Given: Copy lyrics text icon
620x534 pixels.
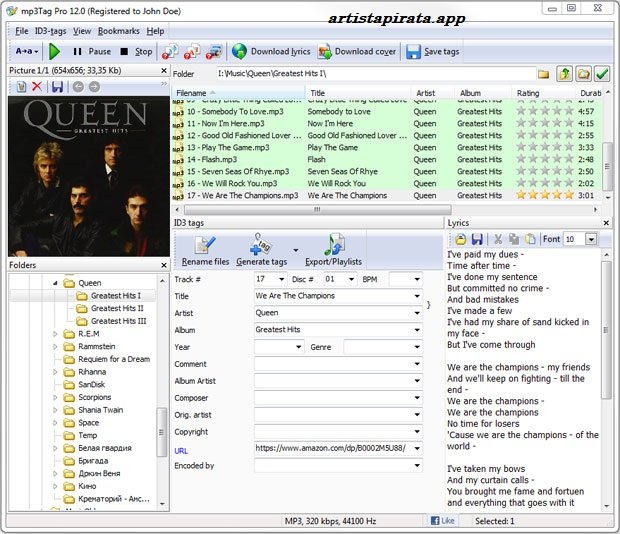Looking at the screenshot, I should (514, 239).
